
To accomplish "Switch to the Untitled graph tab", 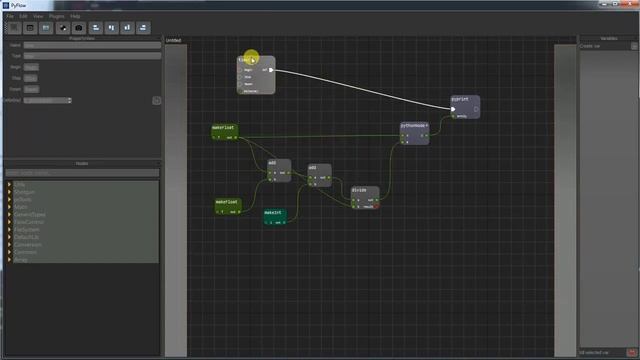I will click(x=173, y=40).
